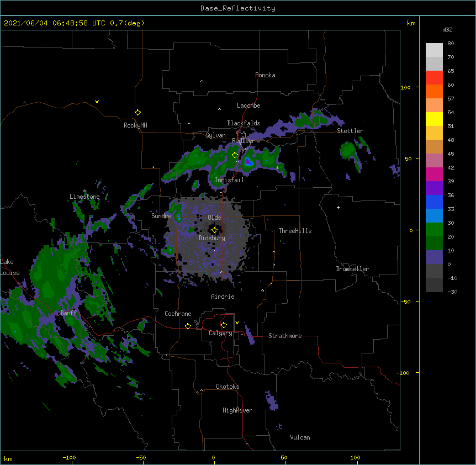The width and height of the screenshot is (476, 465).
Task: Click the RedDeer city label
Action: pos(243,141)
